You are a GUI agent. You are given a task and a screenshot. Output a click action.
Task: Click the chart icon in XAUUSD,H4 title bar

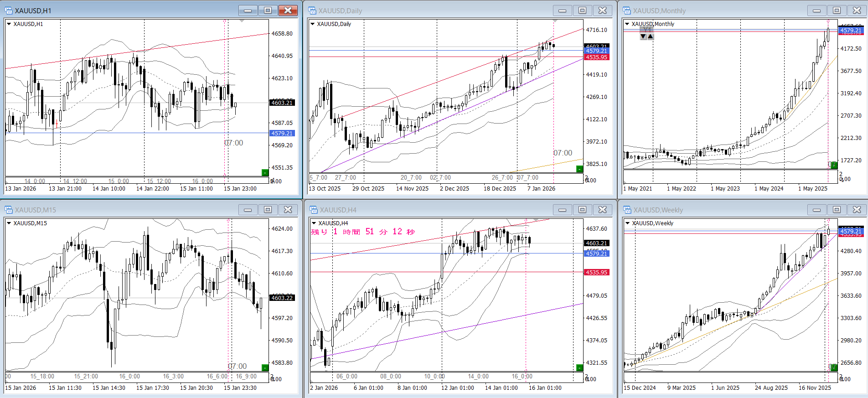(x=314, y=210)
